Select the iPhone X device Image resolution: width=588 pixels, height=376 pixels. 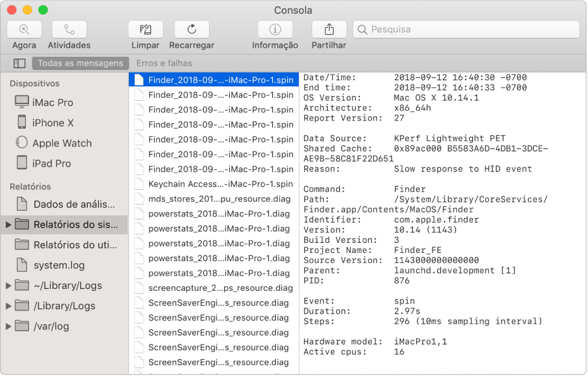click(64, 123)
